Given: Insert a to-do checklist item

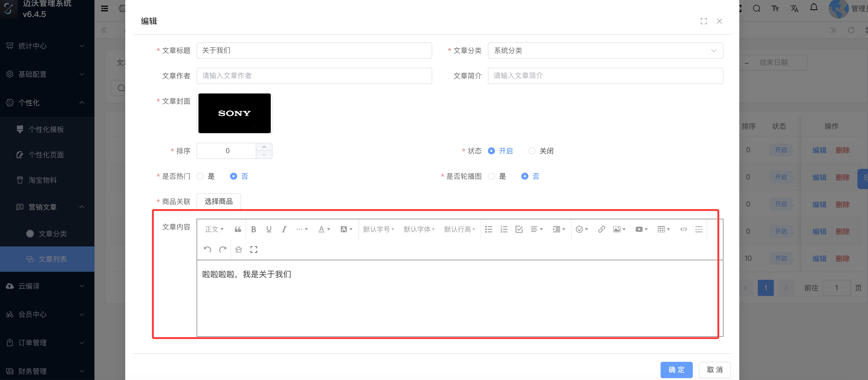Looking at the screenshot, I should (x=519, y=229).
